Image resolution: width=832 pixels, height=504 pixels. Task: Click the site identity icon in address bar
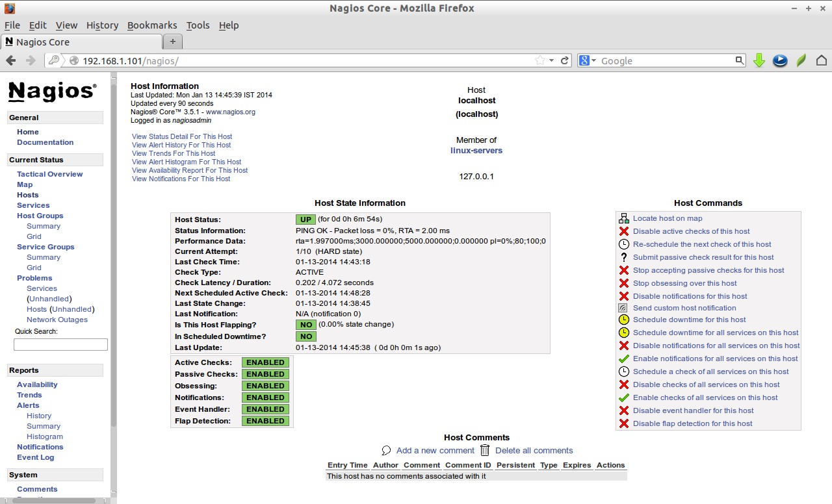pos(73,60)
